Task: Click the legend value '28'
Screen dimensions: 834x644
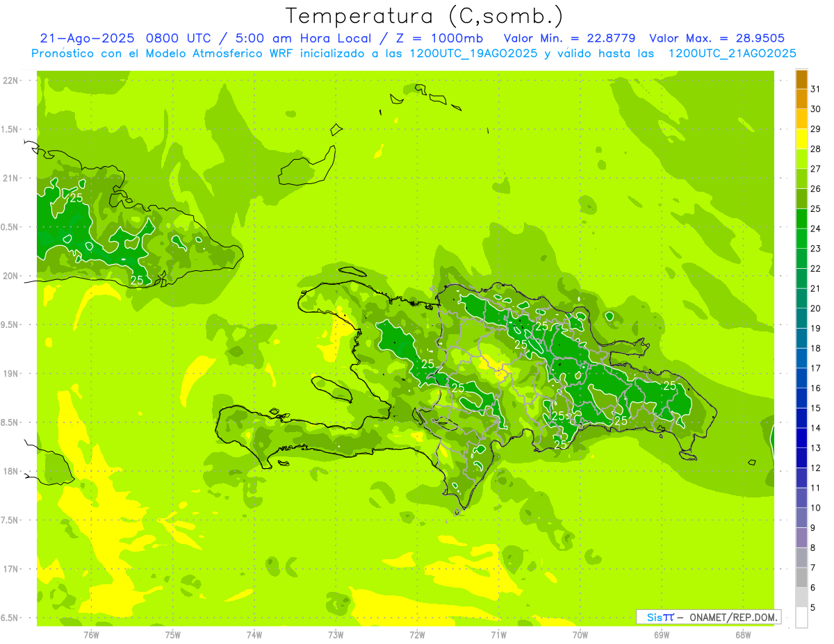Action: point(816,149)
